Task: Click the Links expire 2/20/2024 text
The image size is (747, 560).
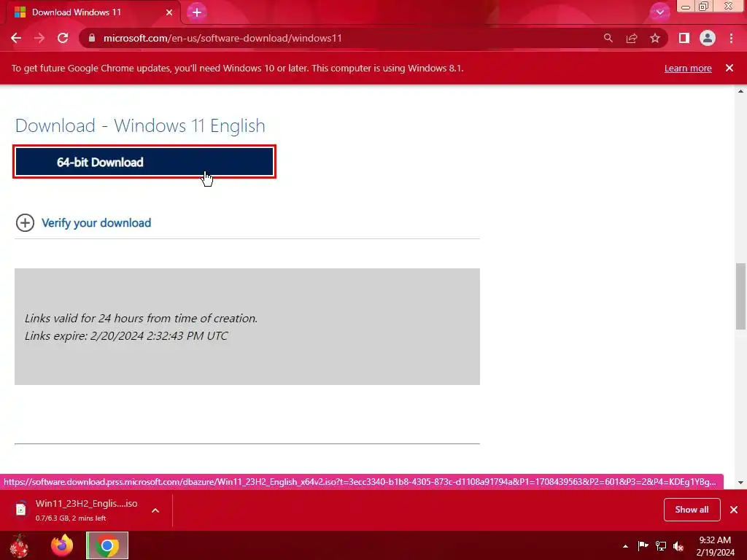Action: click(x=126, y=335)
